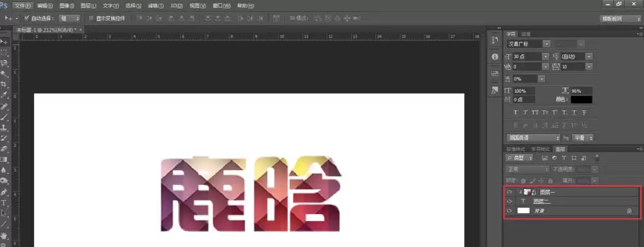Select the Hand tool in toolbox
Image resolution: width=644 pixels, height=247 pixels.
4,235
